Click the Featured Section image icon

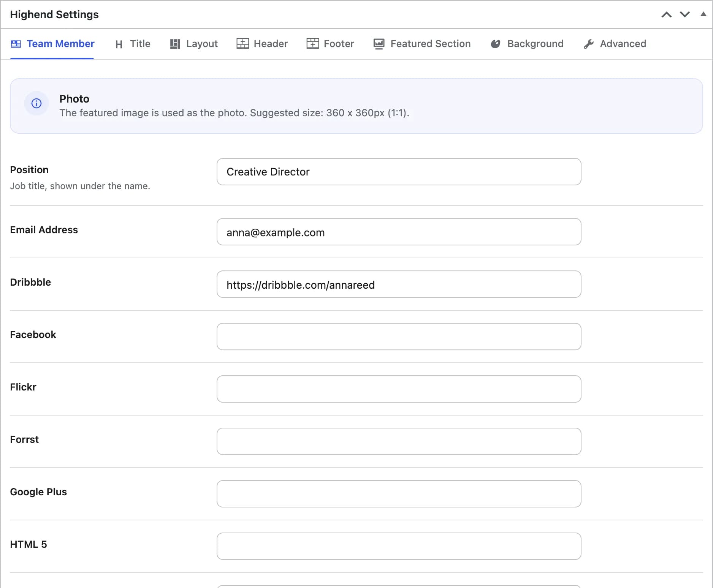pos(379,44)
